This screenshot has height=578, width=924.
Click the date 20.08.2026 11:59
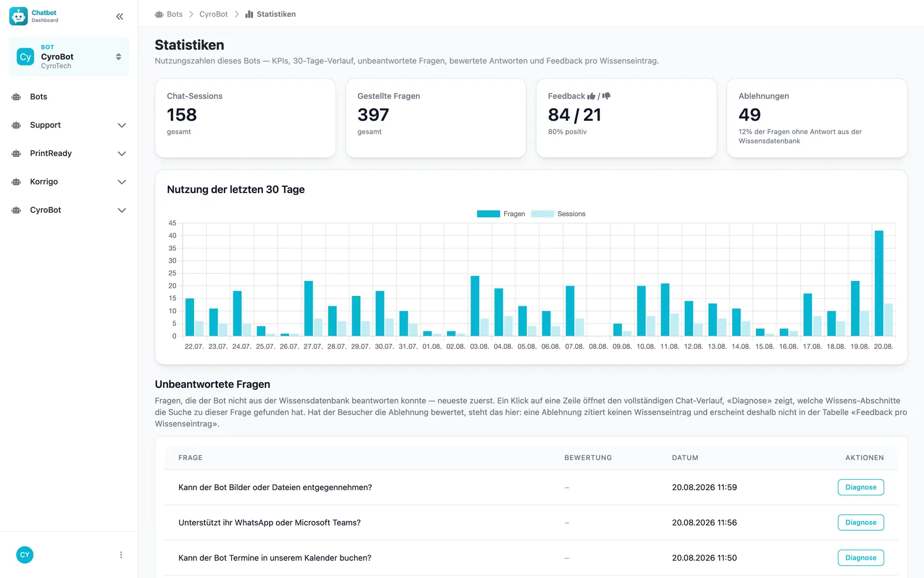click(704, 487)
